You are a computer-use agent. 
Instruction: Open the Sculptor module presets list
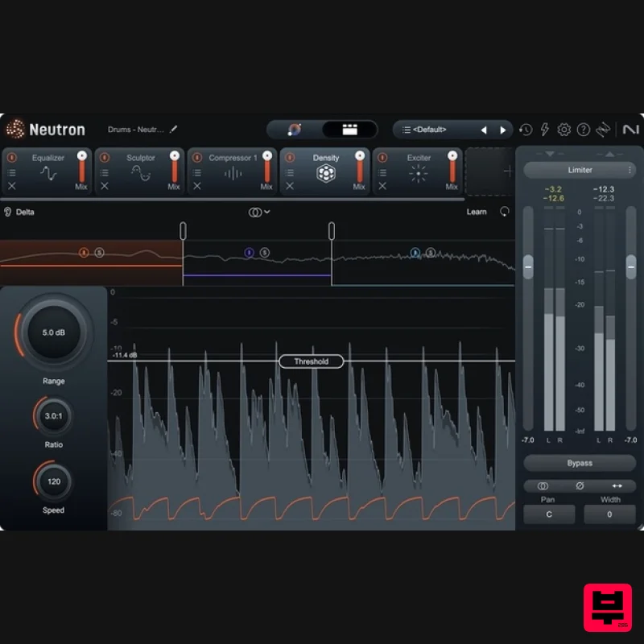coord(105,172)
